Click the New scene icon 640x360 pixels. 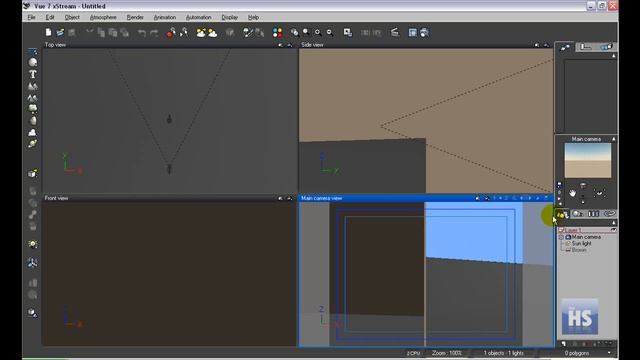(48, 33)
